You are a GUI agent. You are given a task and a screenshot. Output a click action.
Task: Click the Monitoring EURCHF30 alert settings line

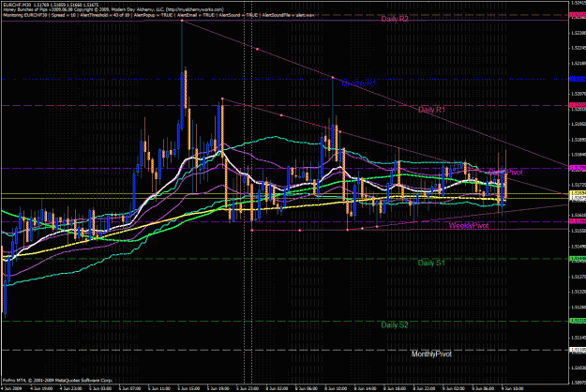(158, 15)
